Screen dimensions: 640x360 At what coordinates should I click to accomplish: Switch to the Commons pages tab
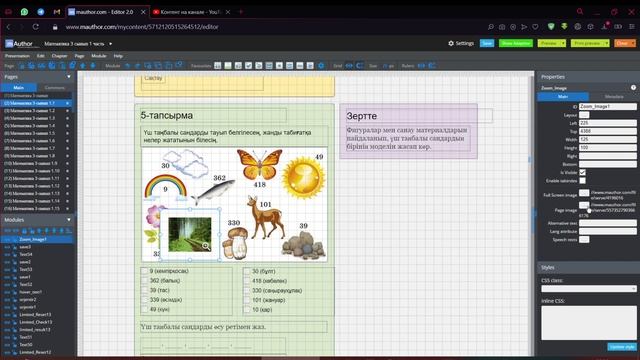(x=55, y=88)
